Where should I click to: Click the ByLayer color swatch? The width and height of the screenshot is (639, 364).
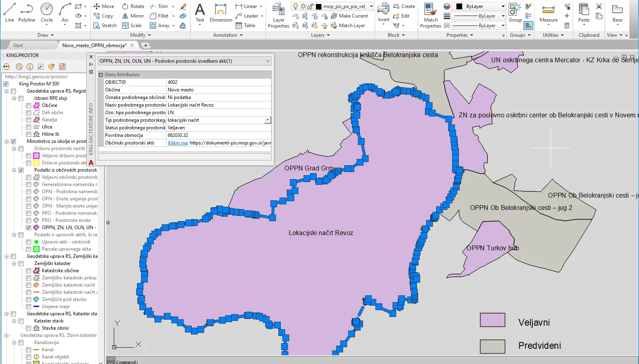pyautogui.click(x=459, y=6)
